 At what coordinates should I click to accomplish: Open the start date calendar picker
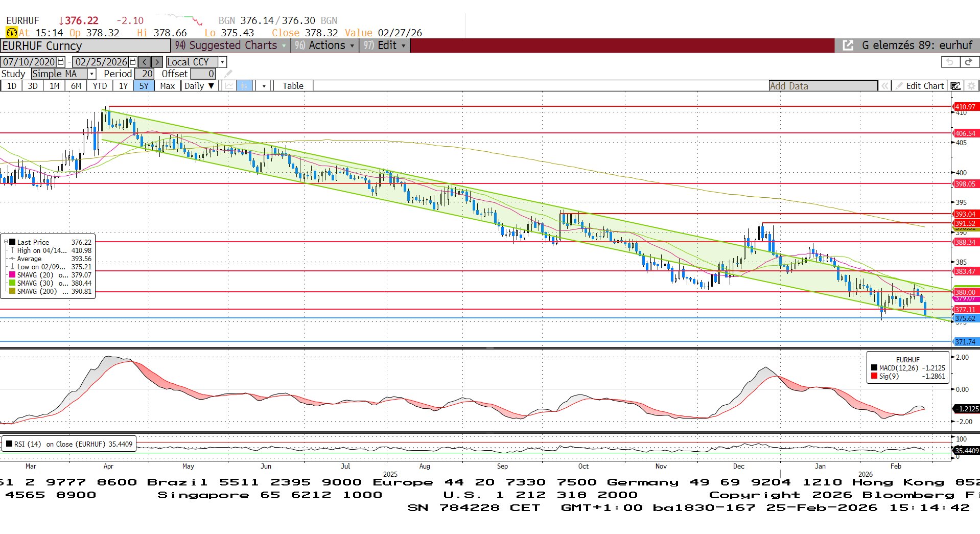tap(61, 62)
